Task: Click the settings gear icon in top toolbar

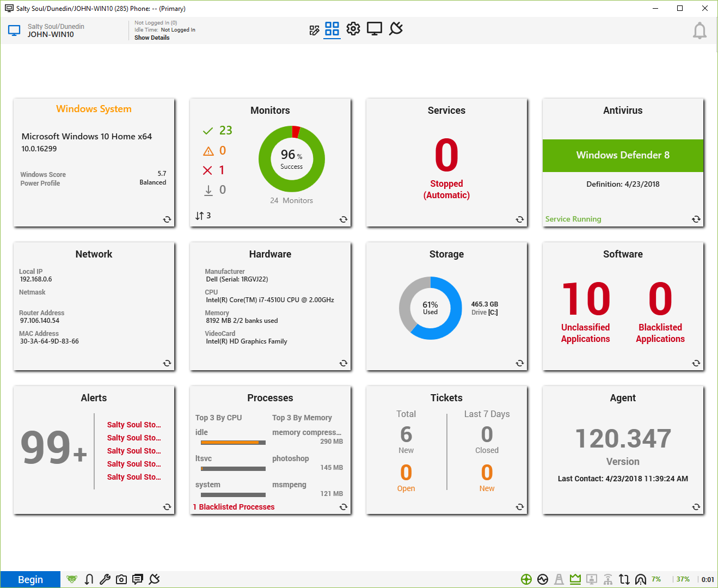Action: (x=353, y=29)
